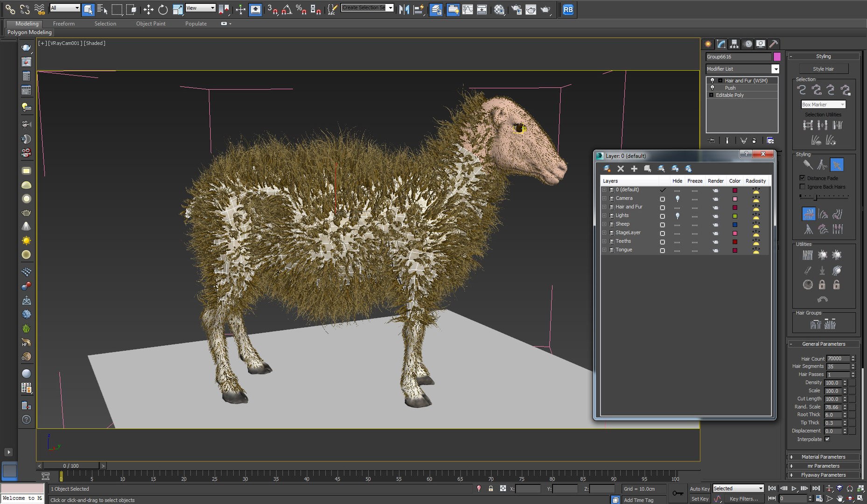Open the Box Marker dropdown
The width and height of the screenshot is (867, 504).
[x=823, y=105]
